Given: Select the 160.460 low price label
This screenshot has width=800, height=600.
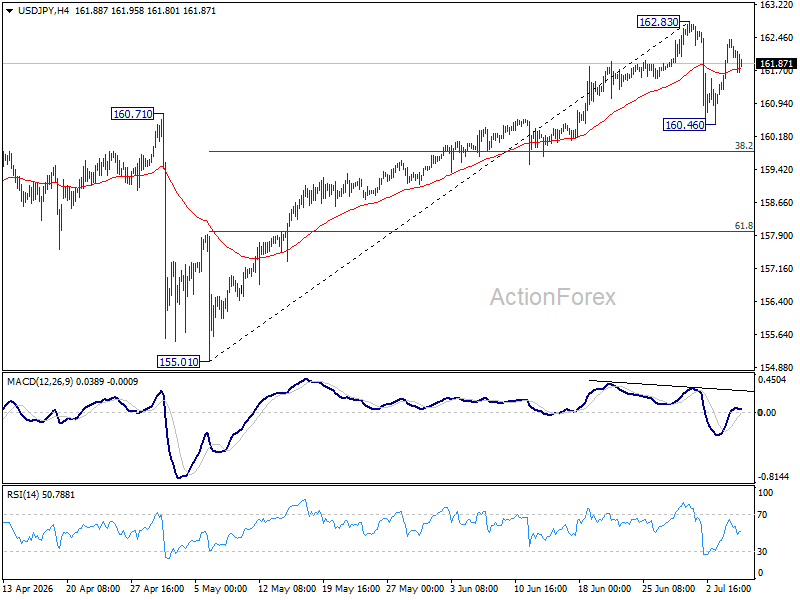Looking at the screenshot, I should coord(684,124).
